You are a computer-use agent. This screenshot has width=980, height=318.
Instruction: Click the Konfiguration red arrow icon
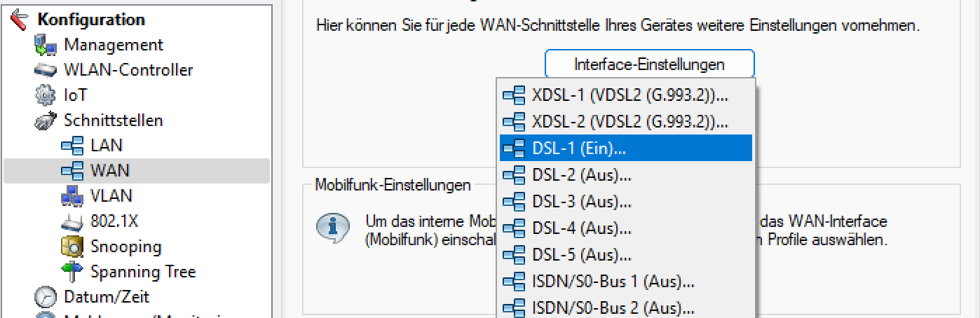(x=20, y=20)
